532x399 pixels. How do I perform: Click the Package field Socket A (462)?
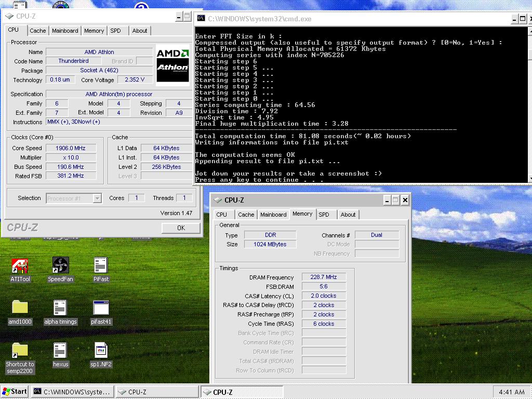[x=99, y=70]
